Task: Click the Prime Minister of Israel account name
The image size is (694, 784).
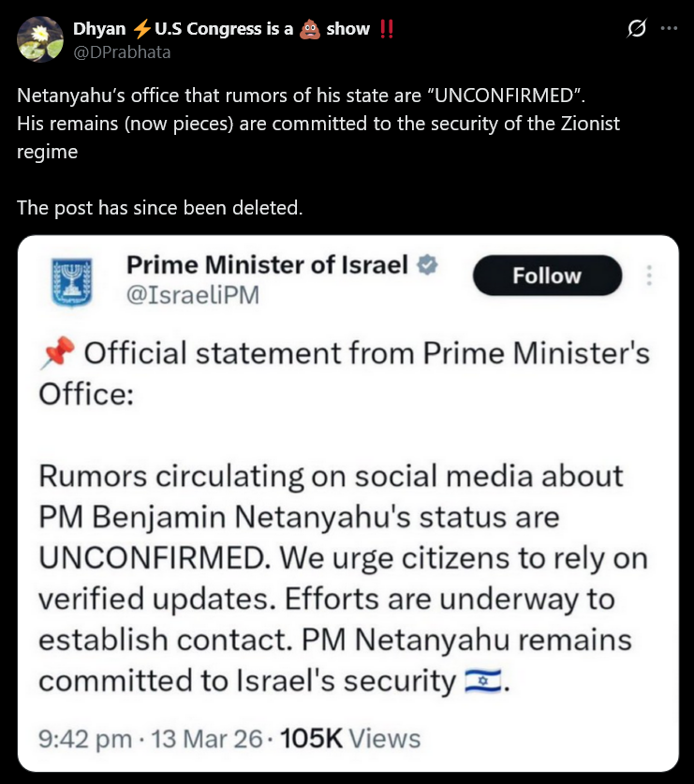Action: pyautogui.click(x=267, y=265)
